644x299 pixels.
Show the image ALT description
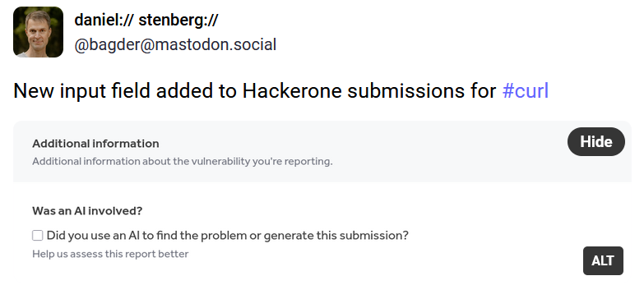603,260
